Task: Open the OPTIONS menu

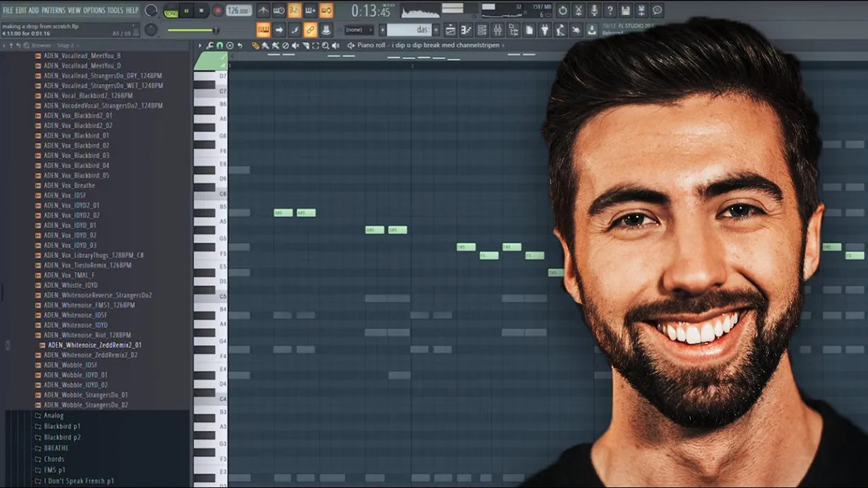Action: pos(94,10)
